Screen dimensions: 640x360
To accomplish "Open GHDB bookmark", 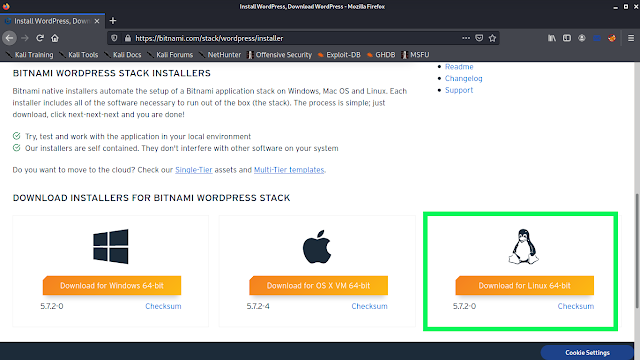I will tap(381, 55).
